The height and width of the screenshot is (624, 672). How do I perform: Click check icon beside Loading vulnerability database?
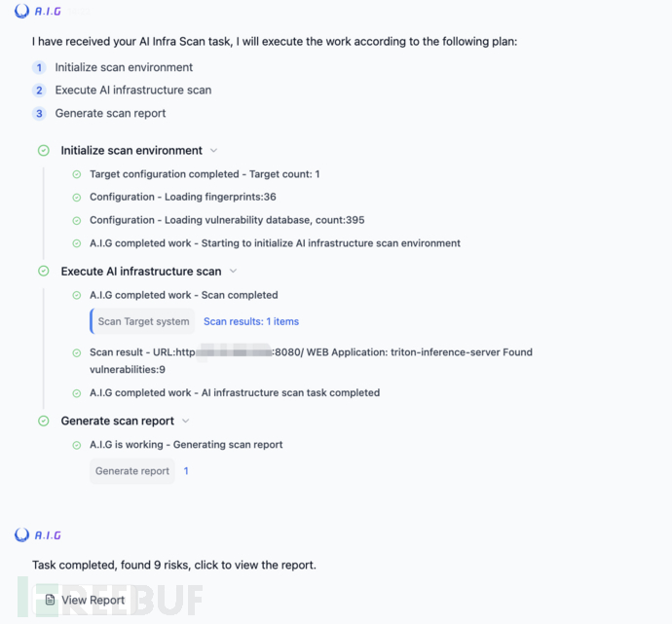pos(76,221)
